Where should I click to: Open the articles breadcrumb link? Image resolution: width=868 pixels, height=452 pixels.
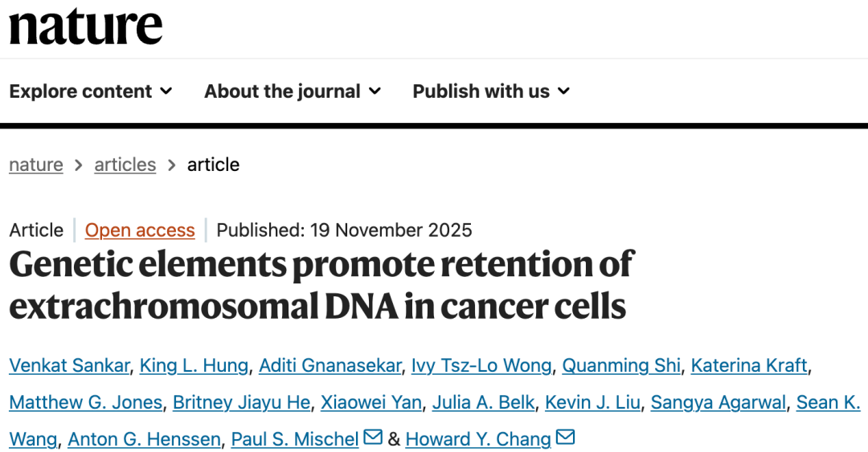pos(125,165)
